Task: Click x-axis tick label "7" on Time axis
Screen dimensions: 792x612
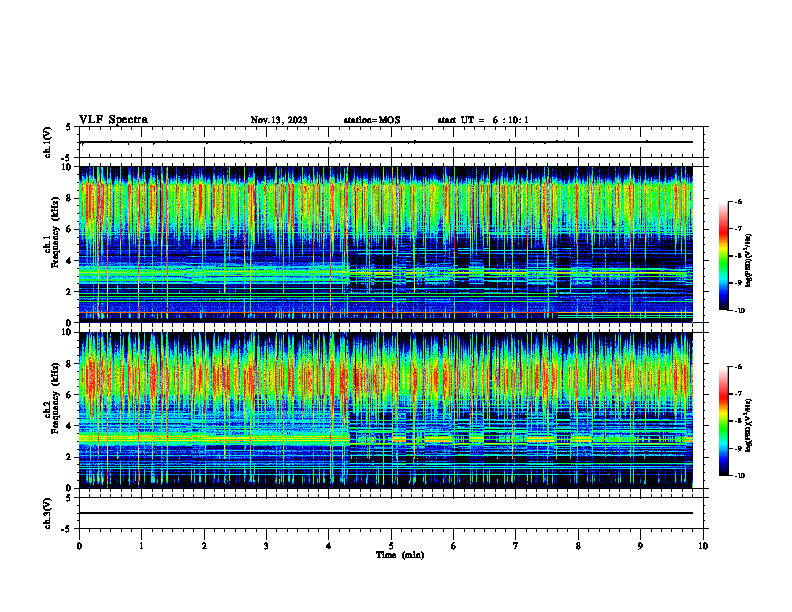Action: 516,546
